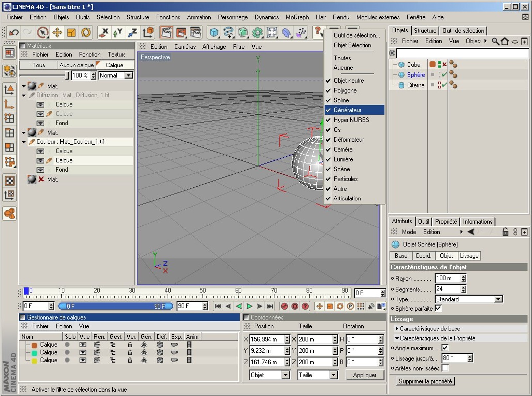Switch to the Lissage tab
Screen dimensions: 532x396
tap(469, 256)
